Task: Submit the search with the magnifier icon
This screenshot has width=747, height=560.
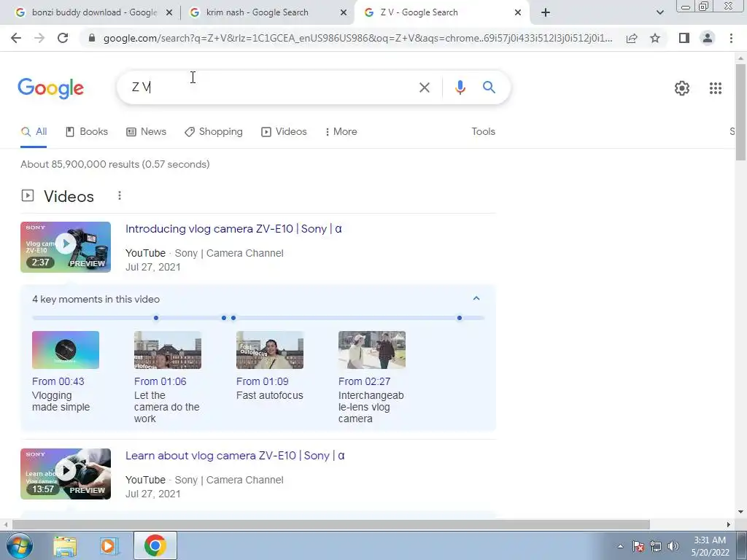Action: coord(489,87)
